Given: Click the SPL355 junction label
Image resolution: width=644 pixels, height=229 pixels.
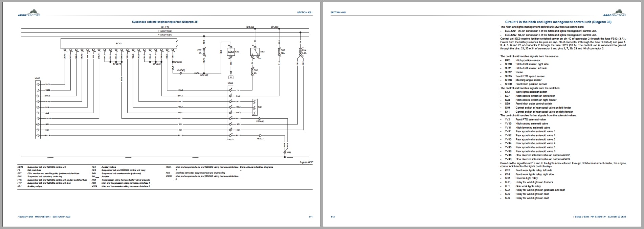Looking at the screenshot, I should (204, 75).
